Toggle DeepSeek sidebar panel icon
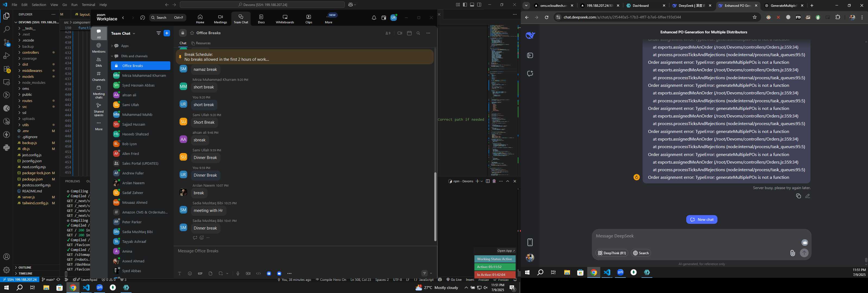The width and height of the screenshot is (868, 293). coord(530,55)
